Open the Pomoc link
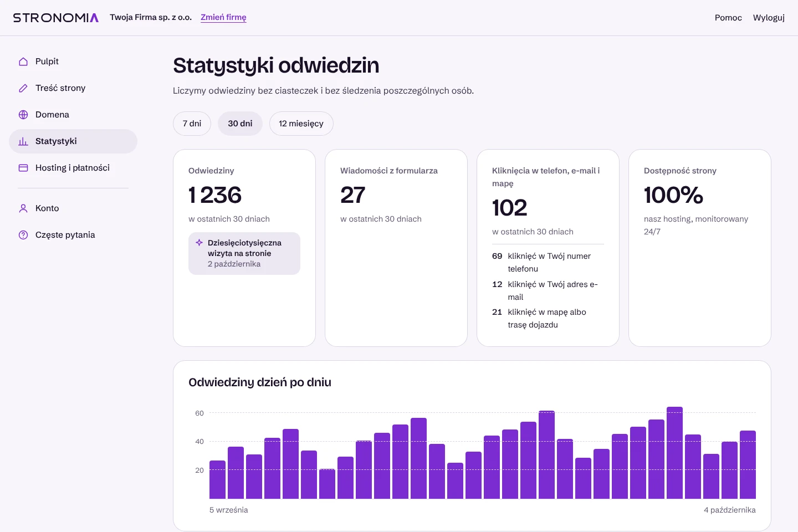This screenshot has width=798, height=532. pos(728,18)
